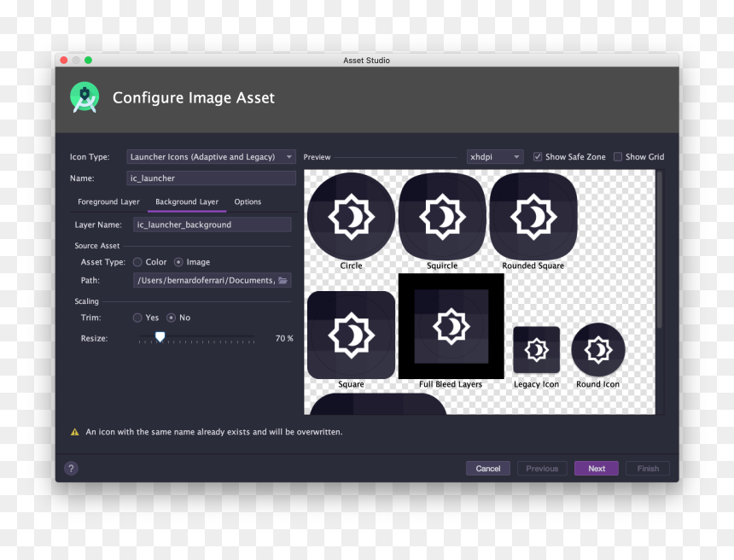Screen dimensions: 734x560
Task: Select the Squircle icon preview
Action: click(442, 216)
